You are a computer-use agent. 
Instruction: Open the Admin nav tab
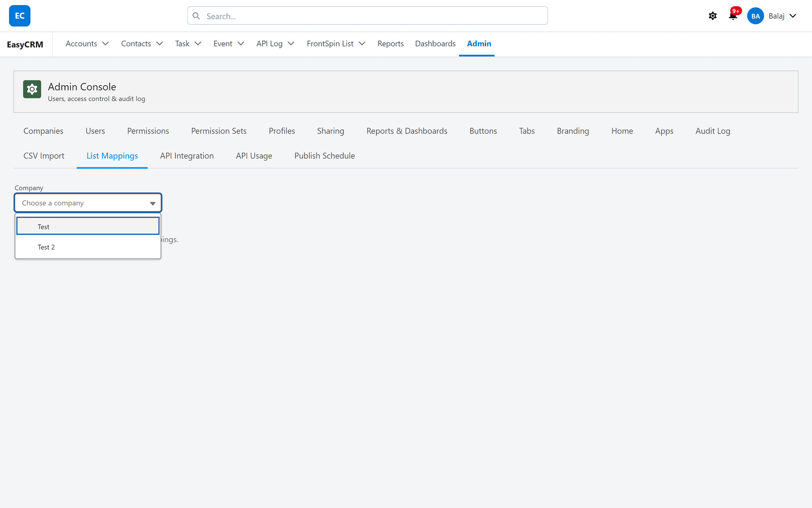[479, 43]
